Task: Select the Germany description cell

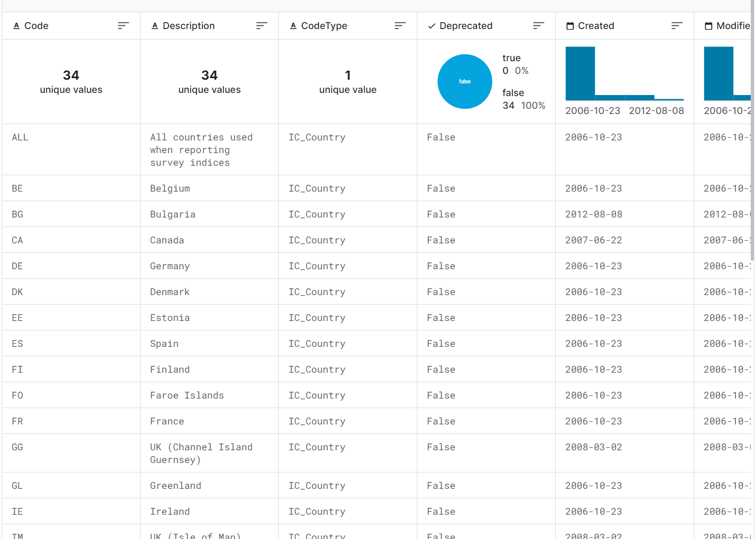Action: click(x=210, y=266)
